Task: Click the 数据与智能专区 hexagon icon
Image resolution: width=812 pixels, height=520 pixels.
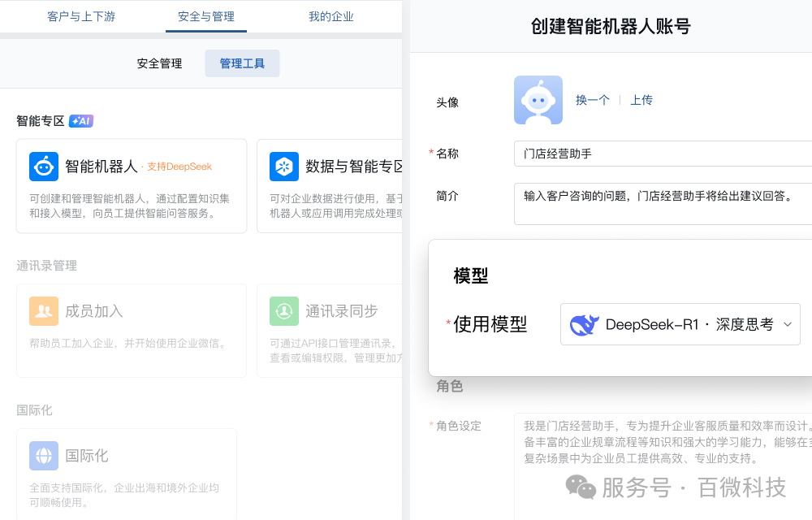Action: point(284,166)
